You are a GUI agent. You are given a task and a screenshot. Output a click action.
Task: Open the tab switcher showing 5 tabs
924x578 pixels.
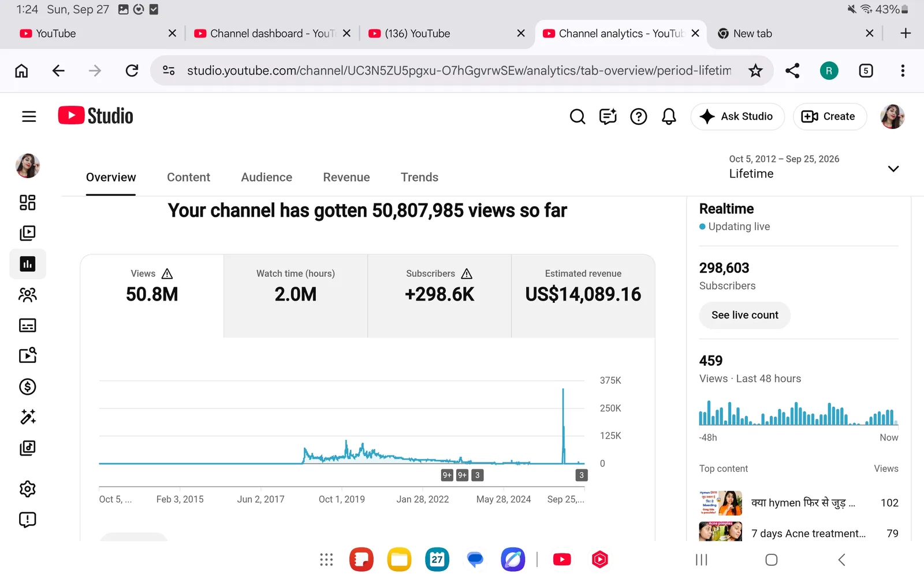click(x=866, y=71)
